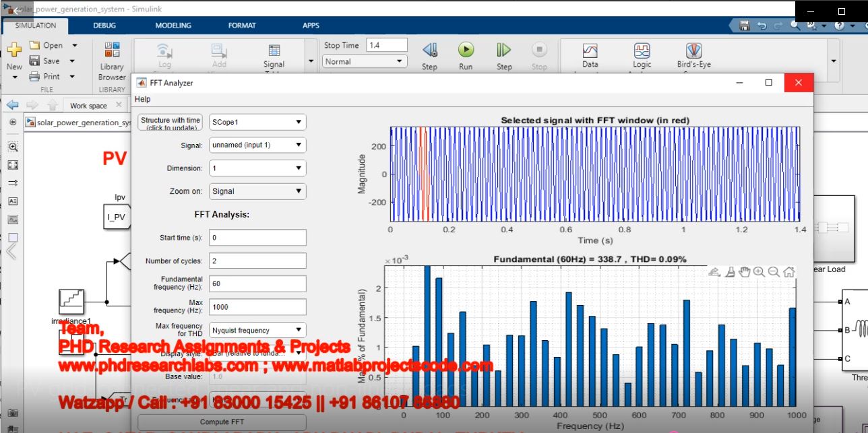Select the pan hand tool on FFT plot
This screenshot has height=433, width=868.
click(744, 272)
